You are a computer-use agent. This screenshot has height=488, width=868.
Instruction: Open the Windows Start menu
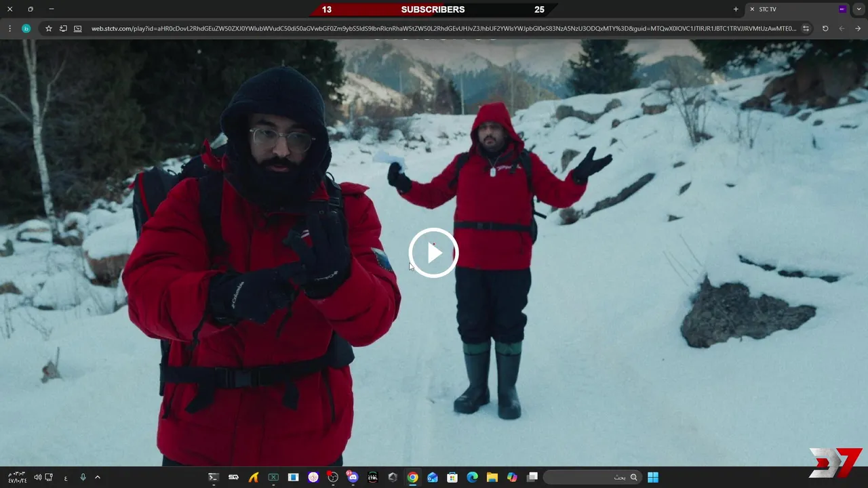pyautogui.click(x=653, y=477)
